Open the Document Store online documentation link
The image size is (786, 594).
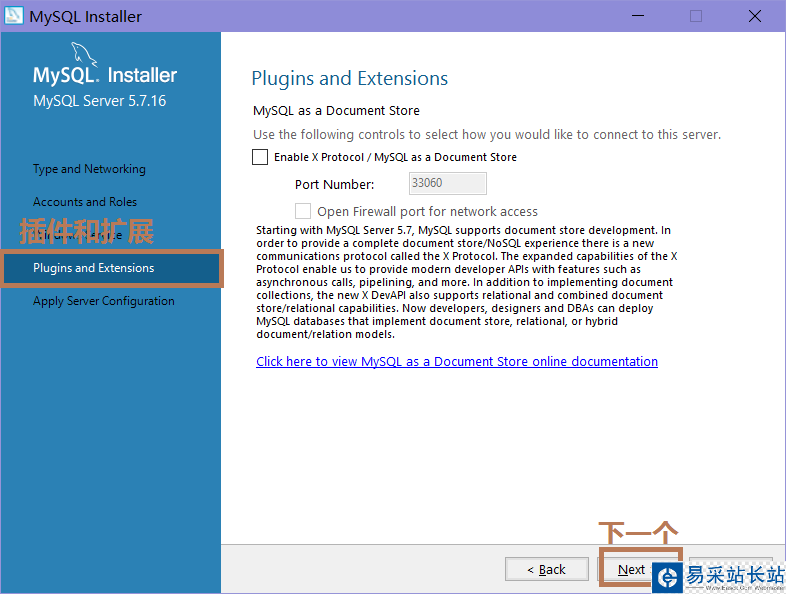click(457, 361)
